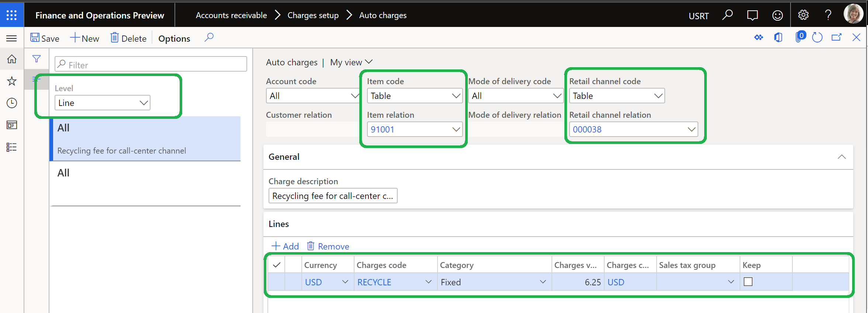Click the Keep column header
This screenshot has width=868, height=313.
pos(766,265)
